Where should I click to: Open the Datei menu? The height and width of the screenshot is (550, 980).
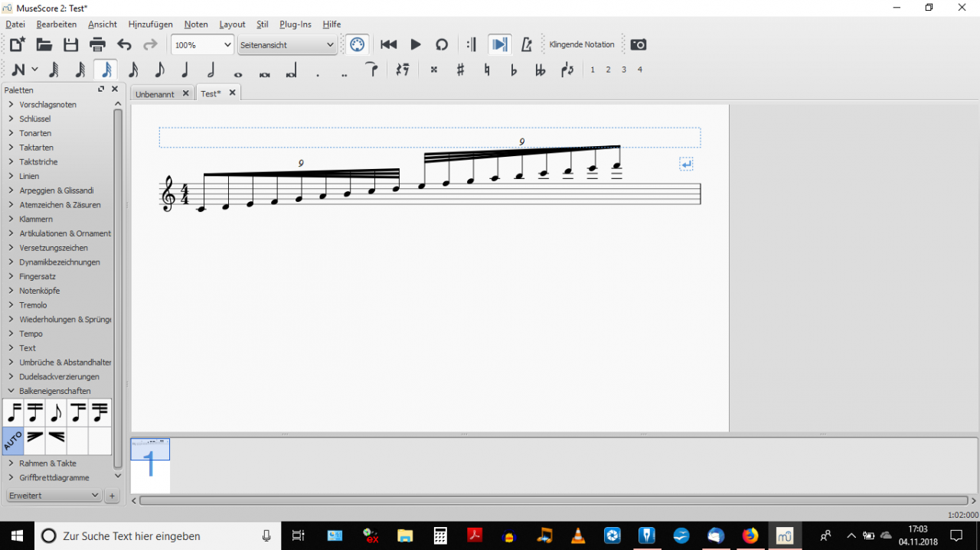(15, 24)
